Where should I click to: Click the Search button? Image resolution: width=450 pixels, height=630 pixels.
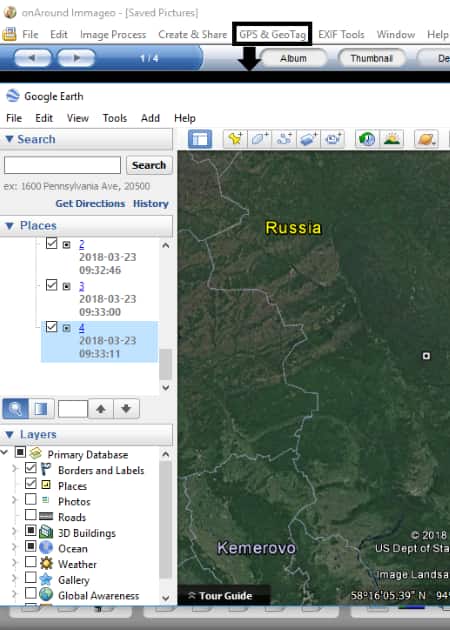pyautogui.click(x=149, y=165)
